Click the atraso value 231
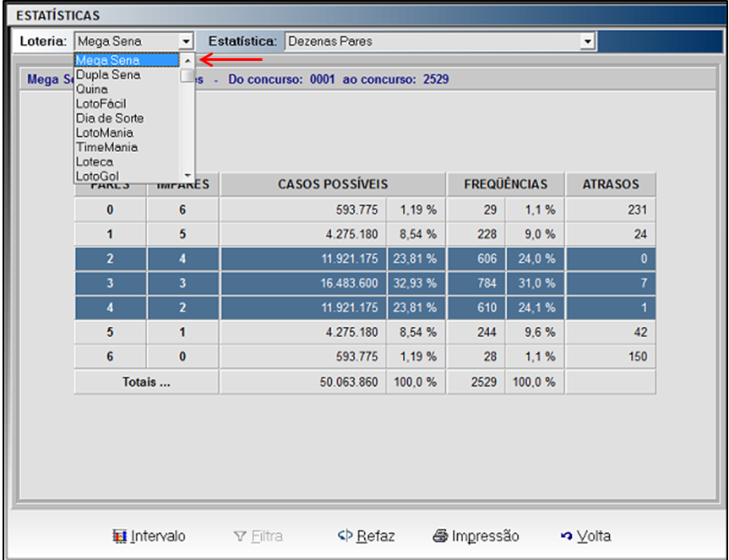 (x=611, y=209)
